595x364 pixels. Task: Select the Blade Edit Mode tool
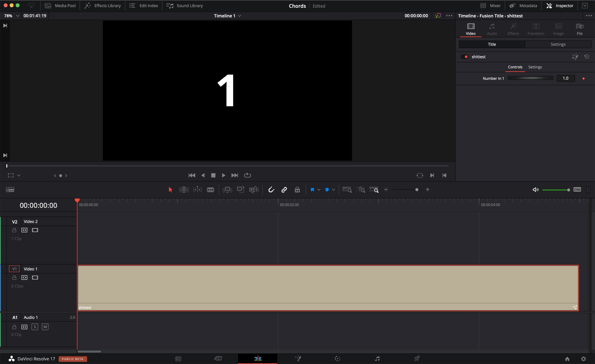click(210, 190)
